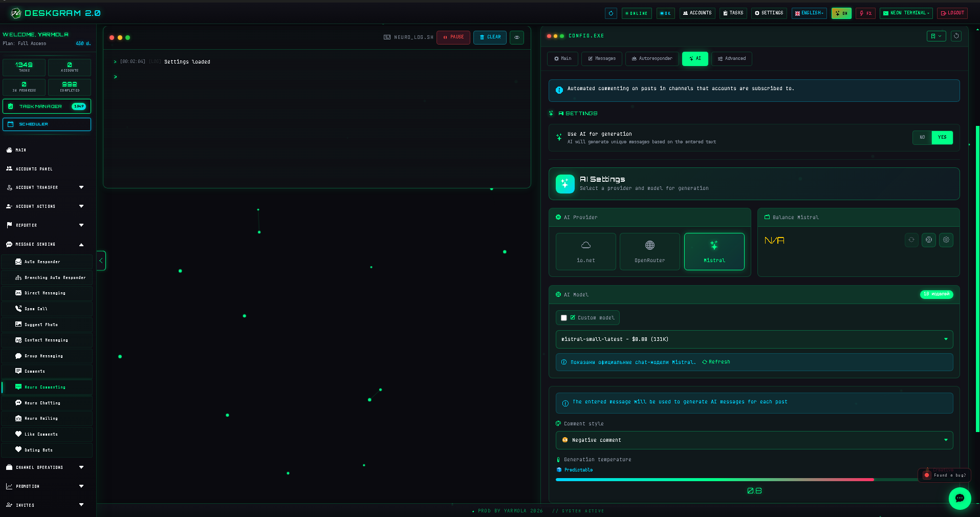Switch to the Advanced tab
The image size is (980, 517).
731,59
